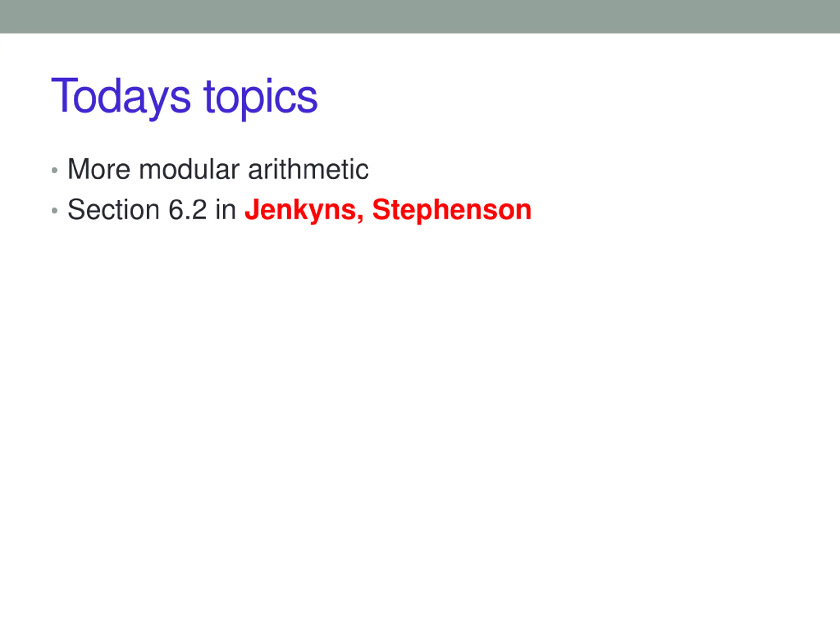Click the word "in" before Jenkyns
The width and height of the screenshot is (840, 630).
[225, 210]
